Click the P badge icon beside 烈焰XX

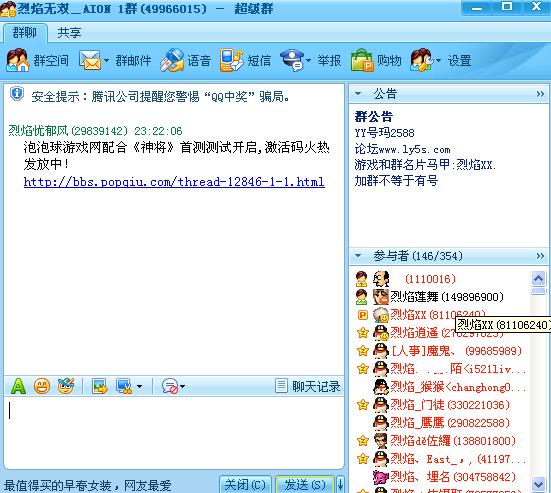pyautogui.click(x=362, y=315)
